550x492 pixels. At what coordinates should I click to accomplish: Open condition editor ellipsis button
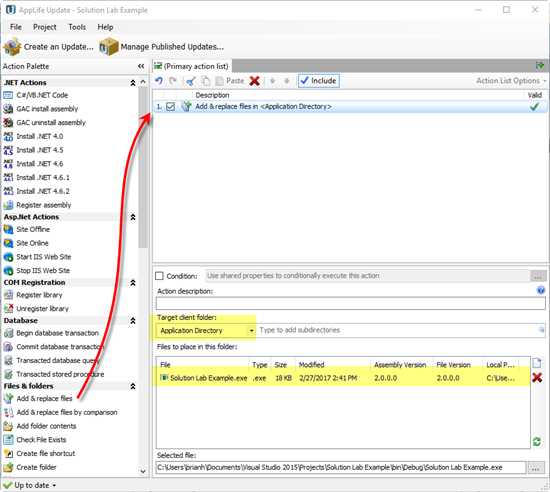point(538,276)
